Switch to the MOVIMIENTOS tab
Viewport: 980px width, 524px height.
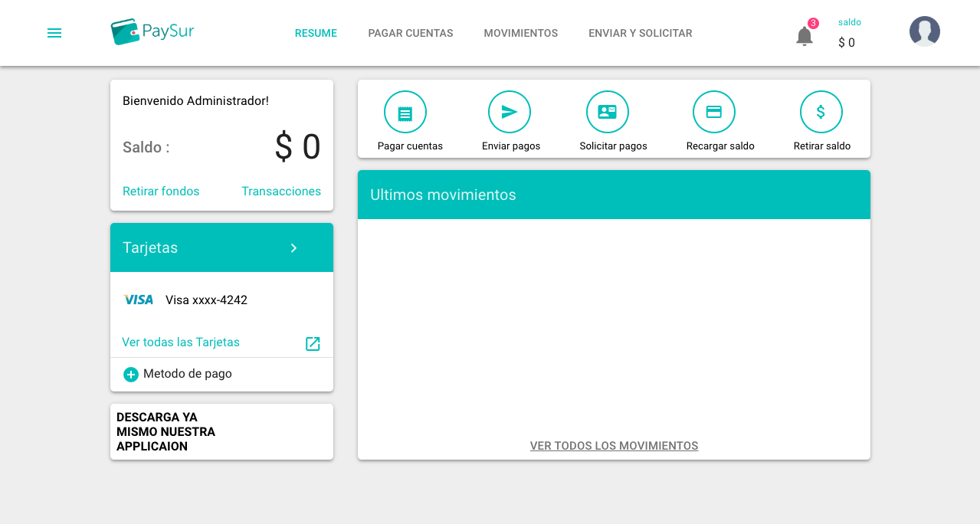[520, 33]
